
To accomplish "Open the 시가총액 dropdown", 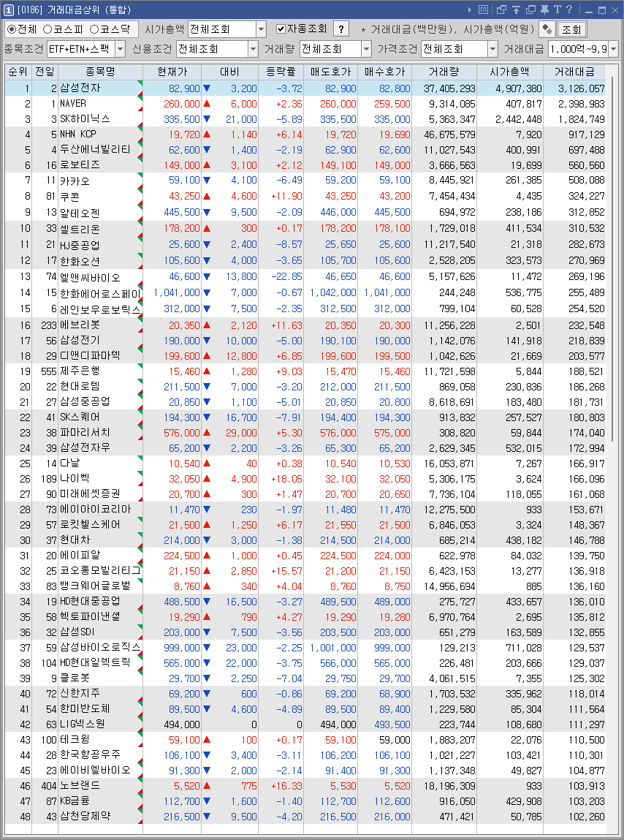I will tap(261, 29).
